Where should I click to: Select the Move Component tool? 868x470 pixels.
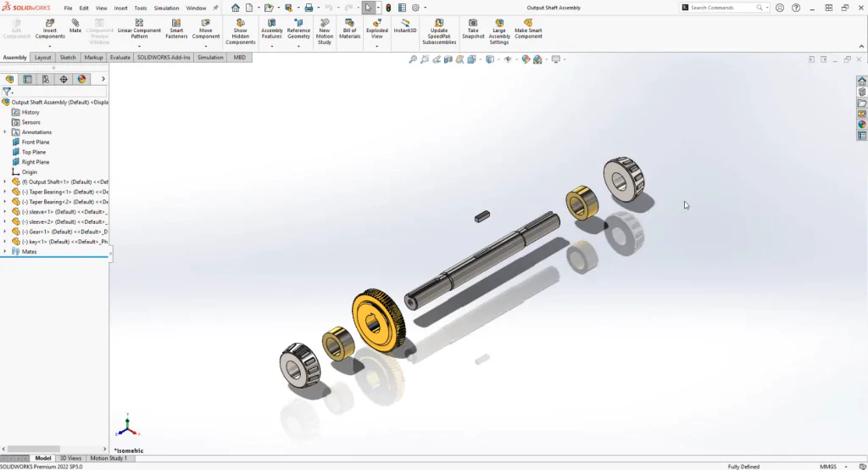(206, 30)
